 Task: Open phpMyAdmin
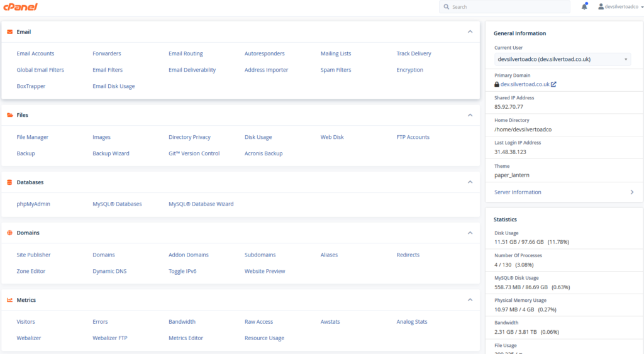pyautogui.click(x=33, y=204)
